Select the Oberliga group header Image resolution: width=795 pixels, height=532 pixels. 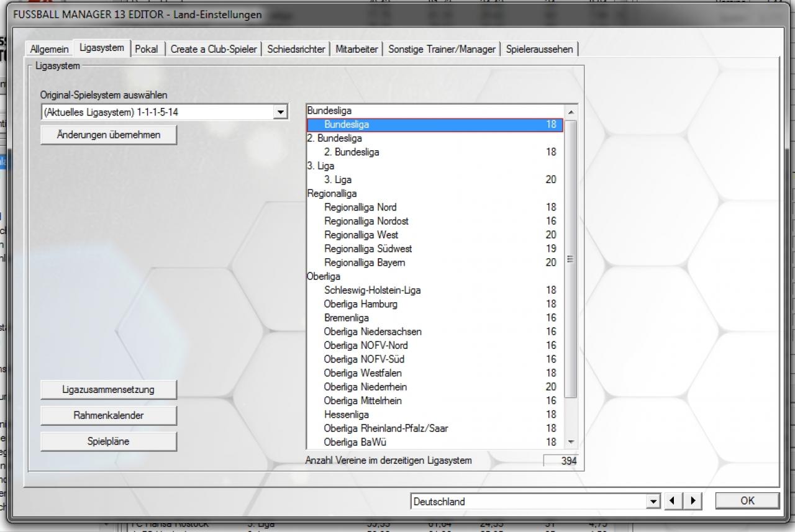[435, 276]
